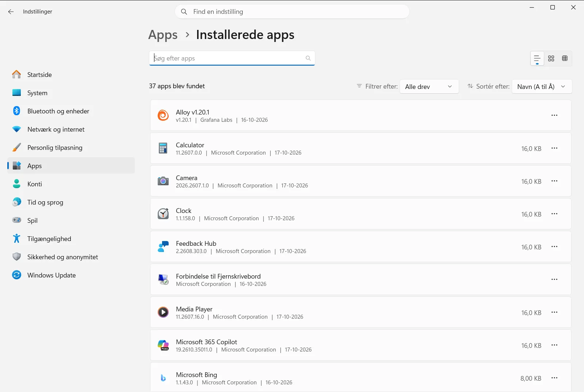This screenshot has width=584, height=392.
Task: Open the Alle drev filter dropdown
Action: [x=429, y=87]
